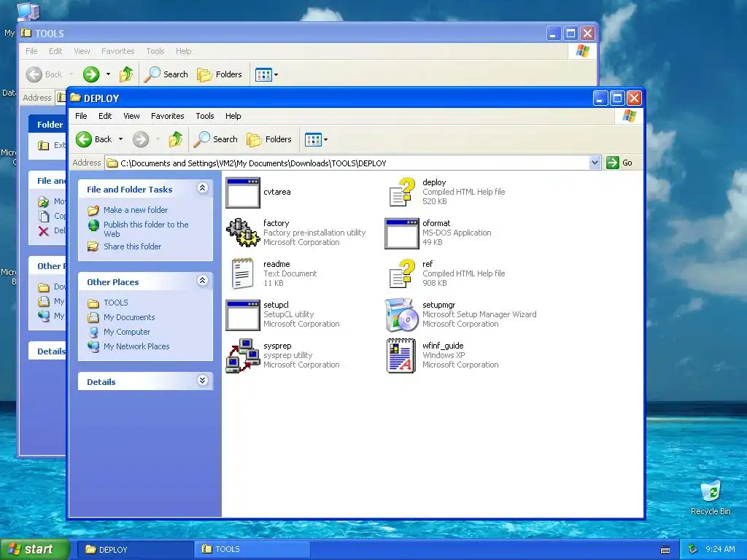Open My Computer under Other Places
This screenshot has height=560, width=747.
click(x=127, y=332)
